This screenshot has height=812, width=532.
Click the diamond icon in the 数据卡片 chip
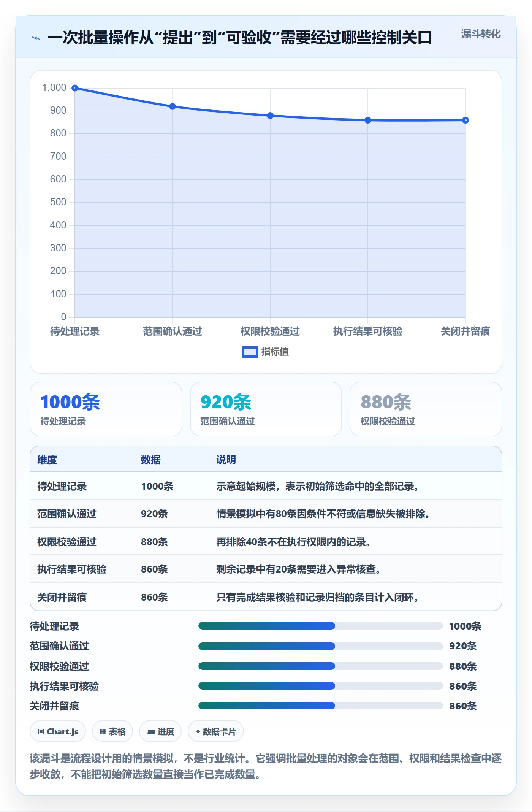coord(198,731)
